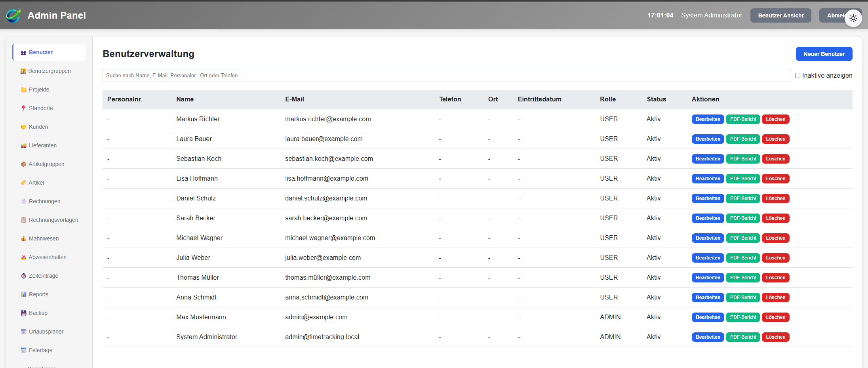Toggle the light/dark theme sun icon
This screenshot has width=868, height=368.
click(x=853, y=18)
